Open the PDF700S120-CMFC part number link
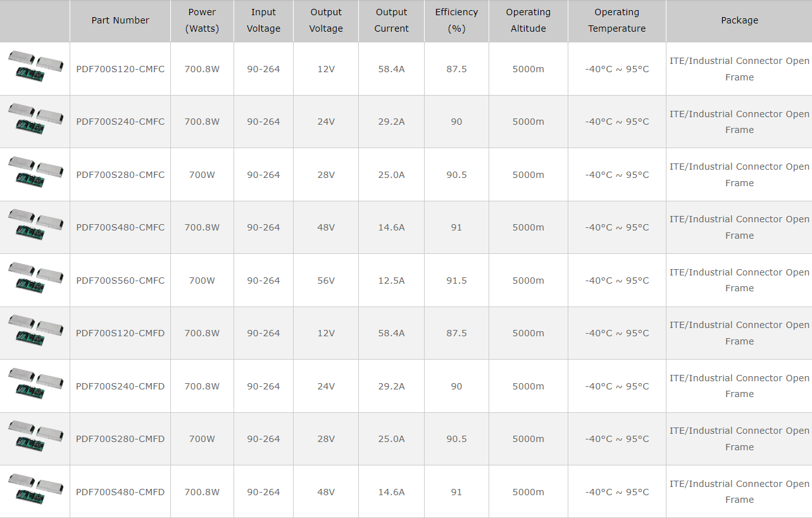812x518 pixels. (120, 68)
